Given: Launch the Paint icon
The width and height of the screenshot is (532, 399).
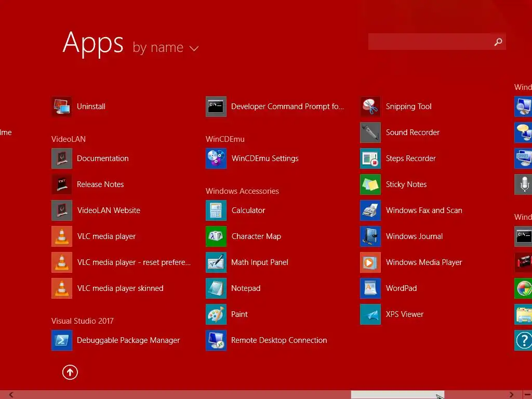Looking at the screenshot, I should 216,314.
